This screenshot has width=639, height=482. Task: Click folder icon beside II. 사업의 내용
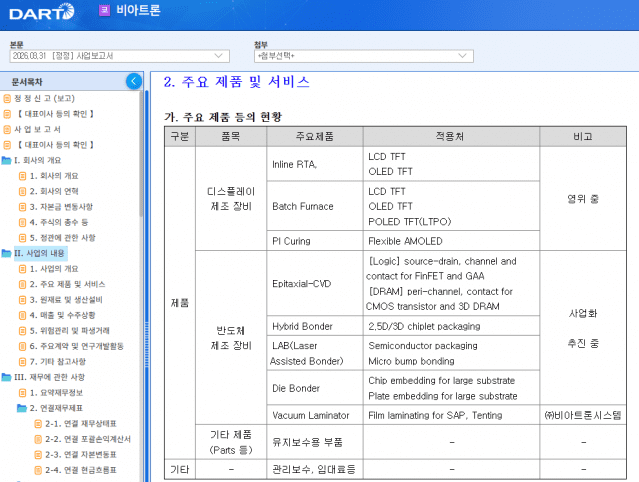click(7, 254)
